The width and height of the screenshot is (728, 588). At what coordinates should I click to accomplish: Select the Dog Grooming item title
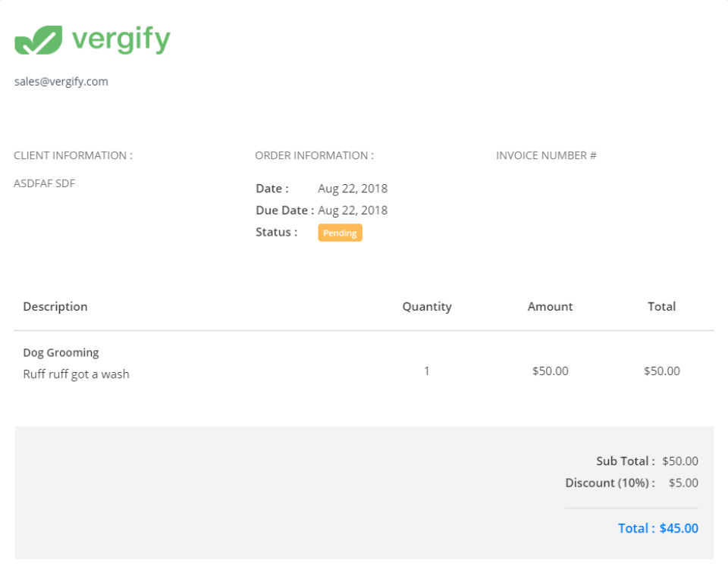[x=61, y=352]
